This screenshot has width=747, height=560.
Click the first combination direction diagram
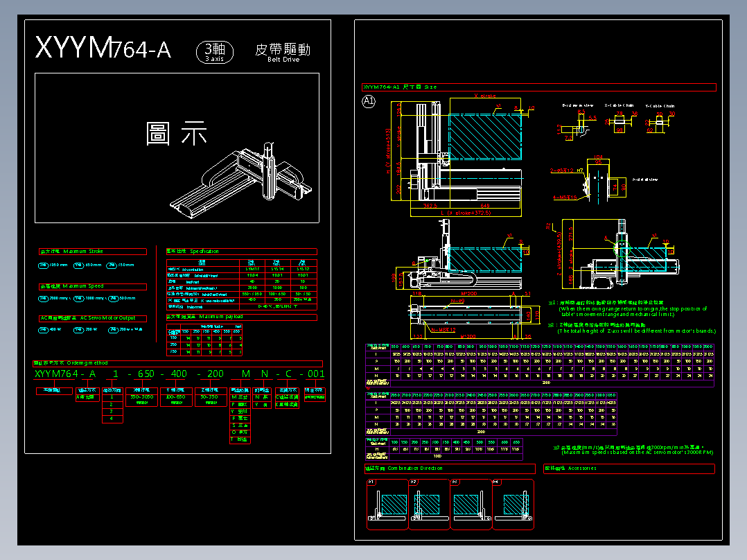point(387,505)
